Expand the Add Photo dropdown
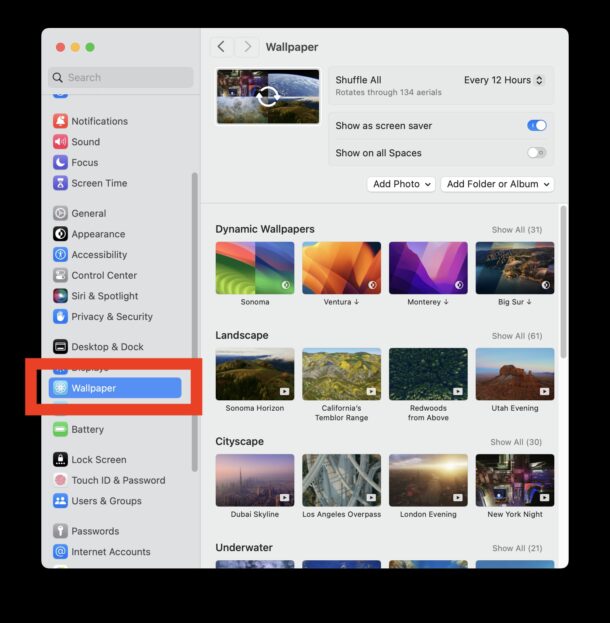 coord(401,184)
